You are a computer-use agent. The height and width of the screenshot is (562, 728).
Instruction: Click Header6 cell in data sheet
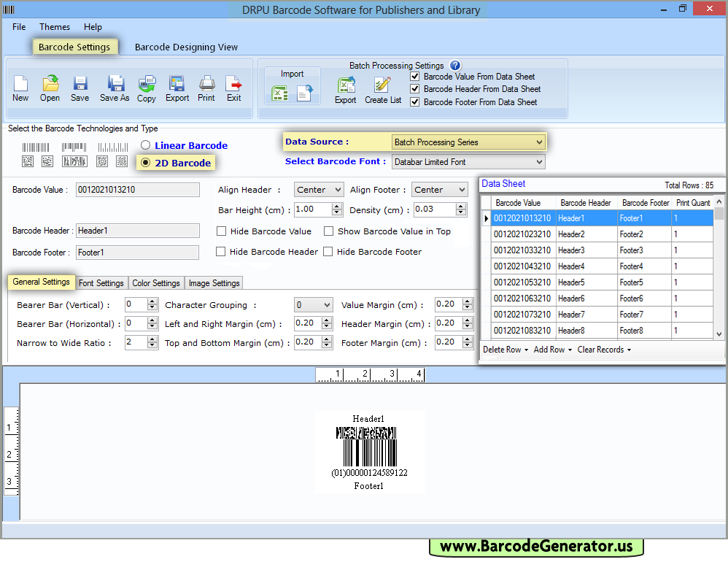click(x=587, y=299)
